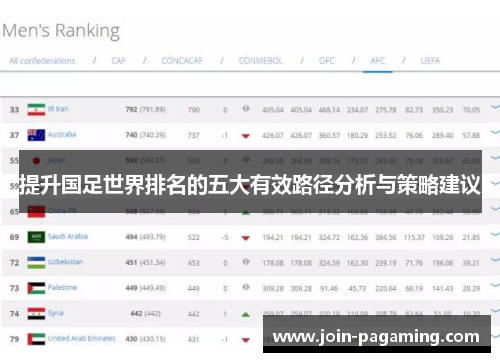The width and height of the screenshot is (500, 362).
Task: Expand the Australia row details chevron
Action: [x=495, y=132]
